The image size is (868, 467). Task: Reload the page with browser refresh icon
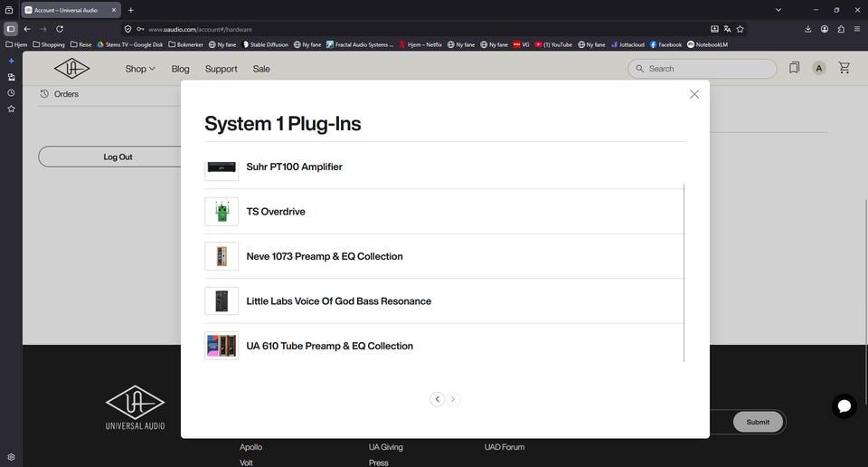click(x=60, y=29)
